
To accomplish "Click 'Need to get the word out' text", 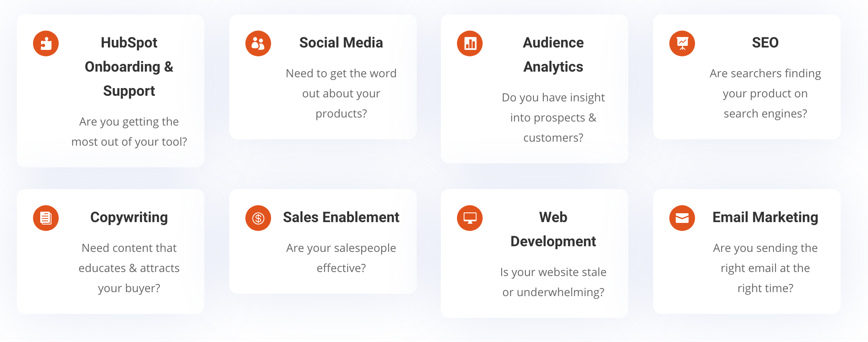I will coord(341,93).
